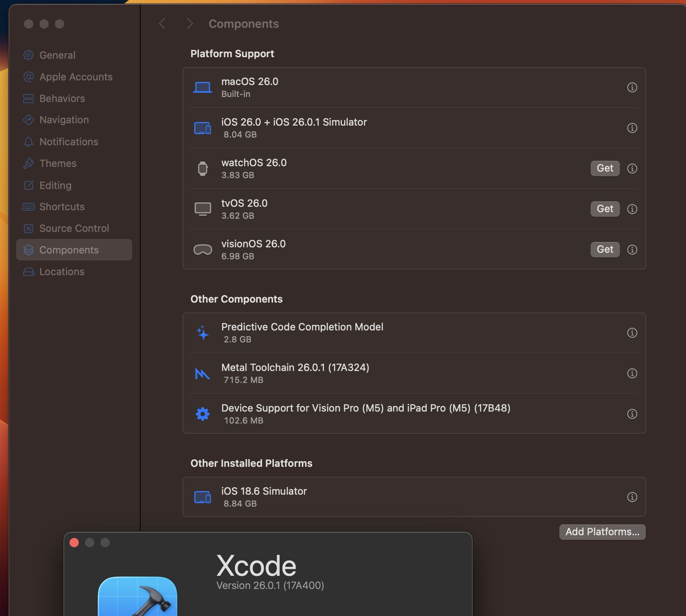
Task: Click info icon for macOS 26.0
Action: 632,87
